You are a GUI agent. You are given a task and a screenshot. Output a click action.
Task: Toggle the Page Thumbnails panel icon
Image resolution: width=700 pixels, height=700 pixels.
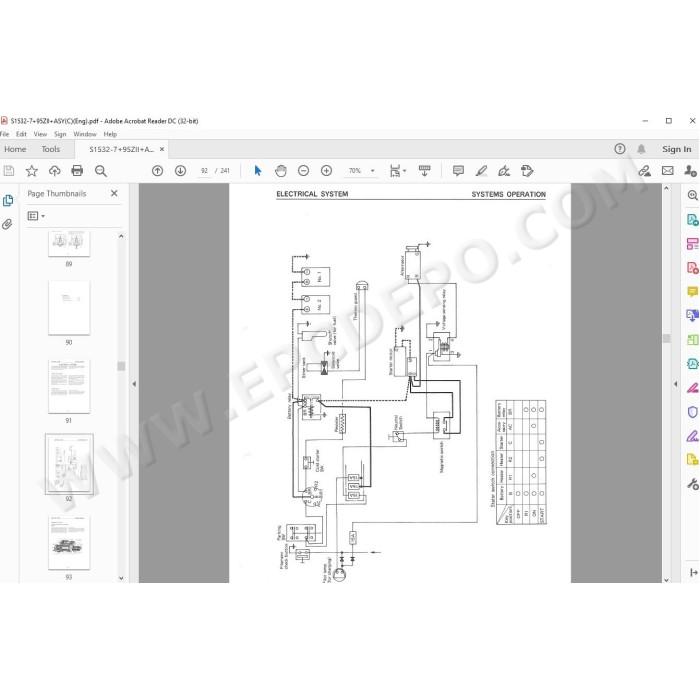[8, 201]
